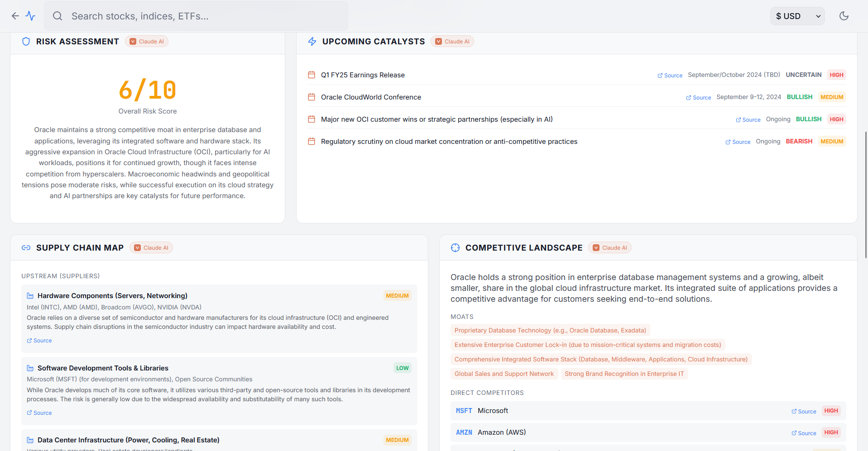The height and width of the screenshot is (451, 868).
Task: Open Source link for Amazon (AWS) competitor
Action: [x=804, y=433]
